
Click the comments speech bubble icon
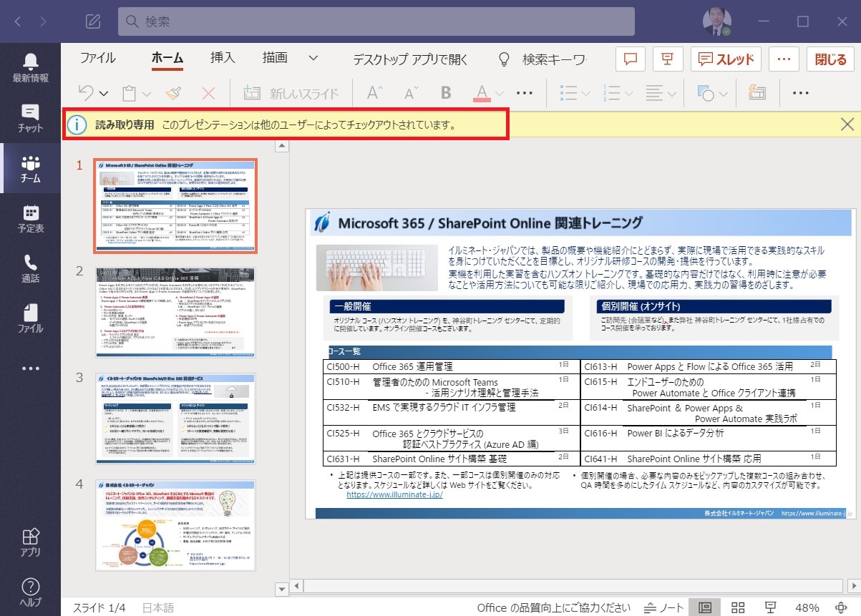click(631, 59)
